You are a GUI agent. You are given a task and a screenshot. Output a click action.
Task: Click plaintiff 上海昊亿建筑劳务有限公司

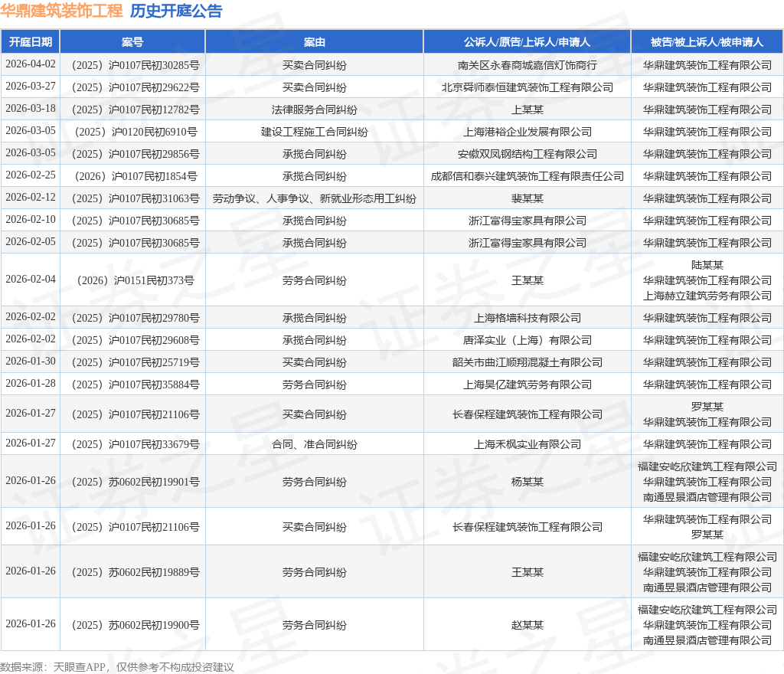pyautogui.click(x=527, y=384)
